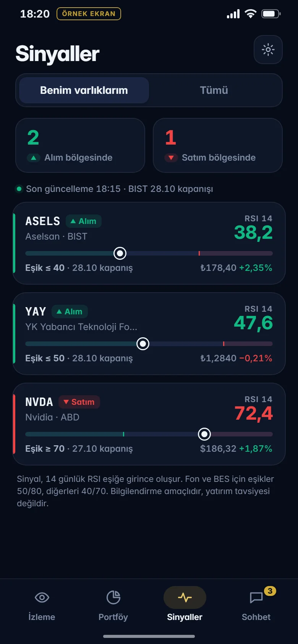The image size is (298, 644).
Task: Open the ASELS Aselsan signal card
Action: [x=149, y=243]
